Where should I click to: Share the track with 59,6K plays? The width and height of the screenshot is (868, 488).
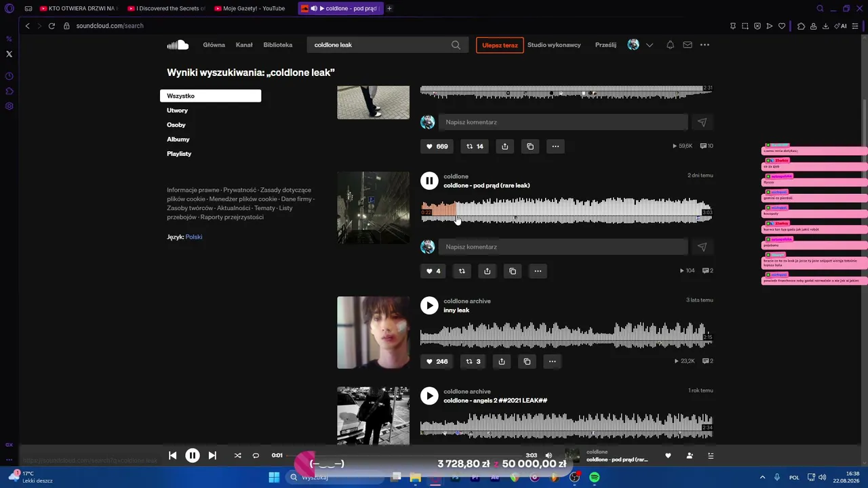pyautogui.click(x=505, y=146)
